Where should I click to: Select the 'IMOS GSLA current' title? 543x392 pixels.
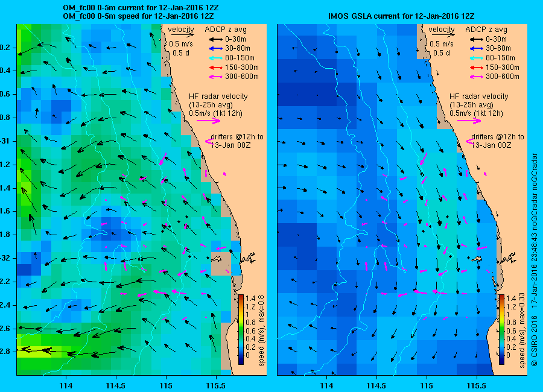401,16
